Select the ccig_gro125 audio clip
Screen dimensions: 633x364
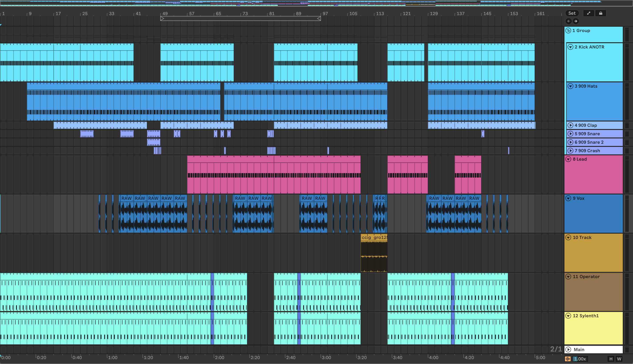click(374, 237)
